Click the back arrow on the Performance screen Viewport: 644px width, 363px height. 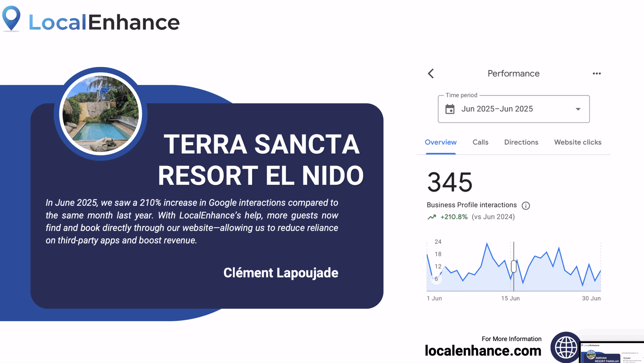[431, 74]
